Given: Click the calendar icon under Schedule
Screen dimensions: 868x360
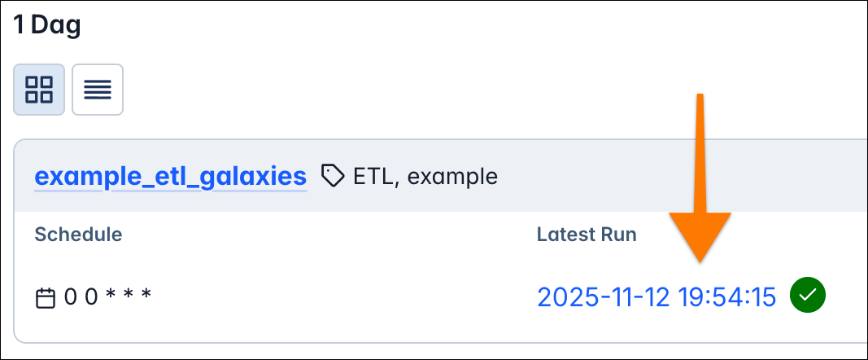Looking at the screenshot, I should [46, 298].
